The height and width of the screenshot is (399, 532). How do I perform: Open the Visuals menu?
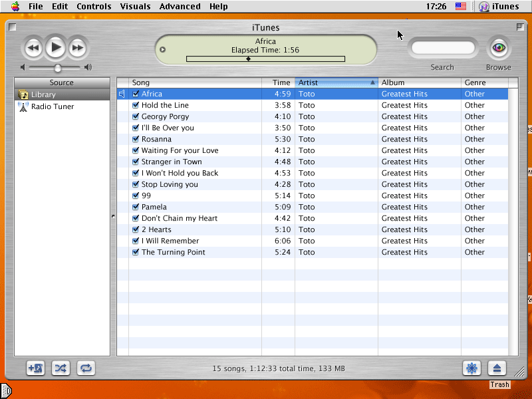pyautogui.click(x=135, y=7)
